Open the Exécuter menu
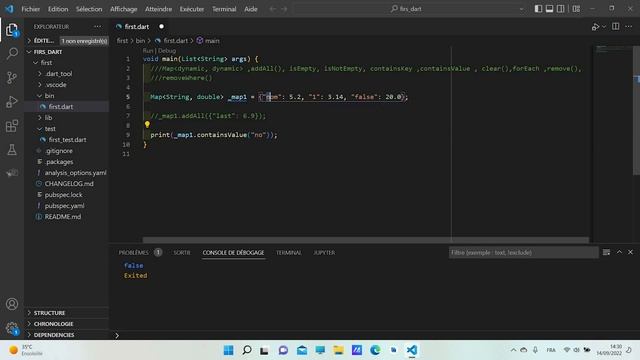The height and width of the screenshot is (360, 640). pyautogui.click(x=192, y=9)
